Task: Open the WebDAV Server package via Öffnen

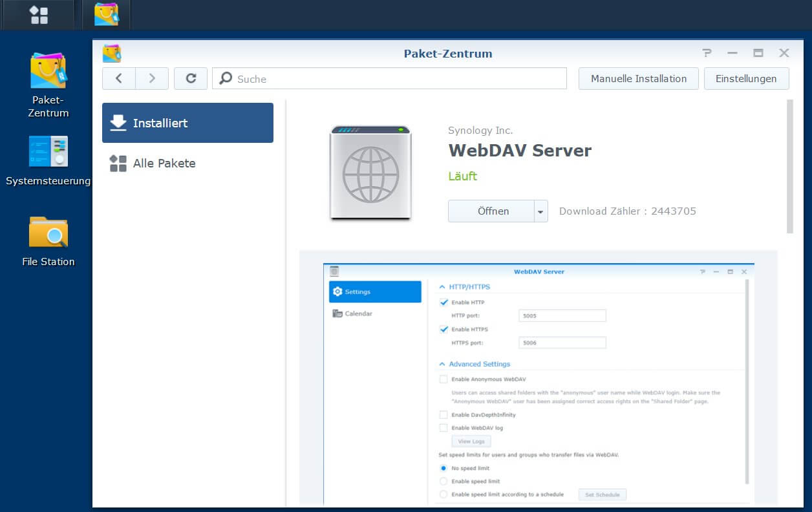Action: tap(491, 211)
